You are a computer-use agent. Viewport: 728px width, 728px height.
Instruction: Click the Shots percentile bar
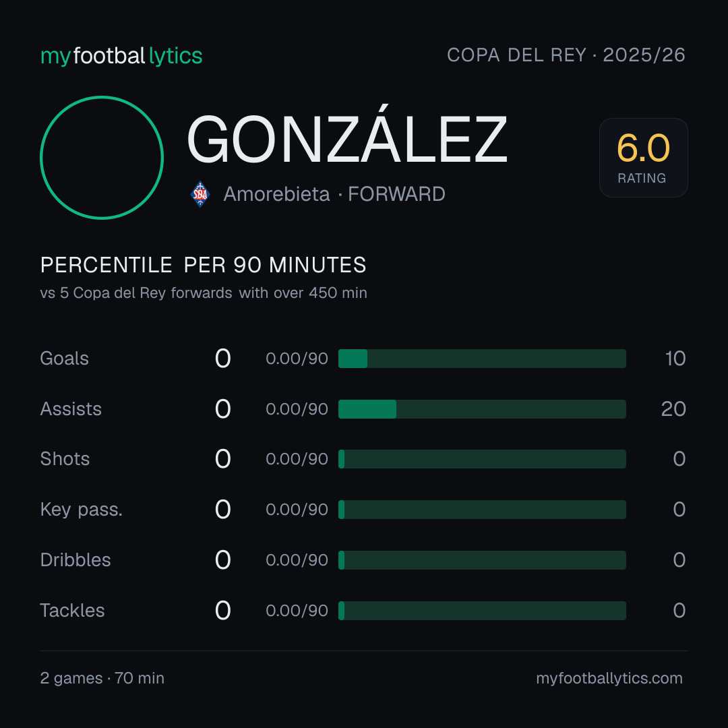(x=482, y=459)
